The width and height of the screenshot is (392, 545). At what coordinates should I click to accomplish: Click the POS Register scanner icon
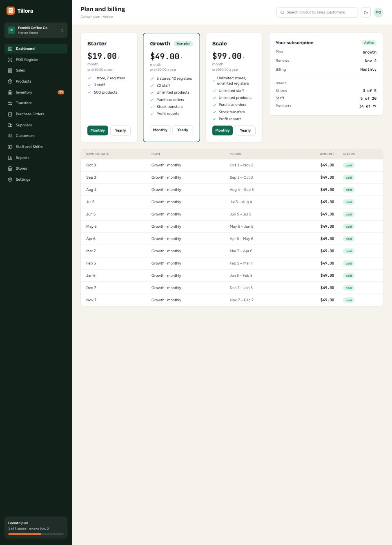coord(10,60)
